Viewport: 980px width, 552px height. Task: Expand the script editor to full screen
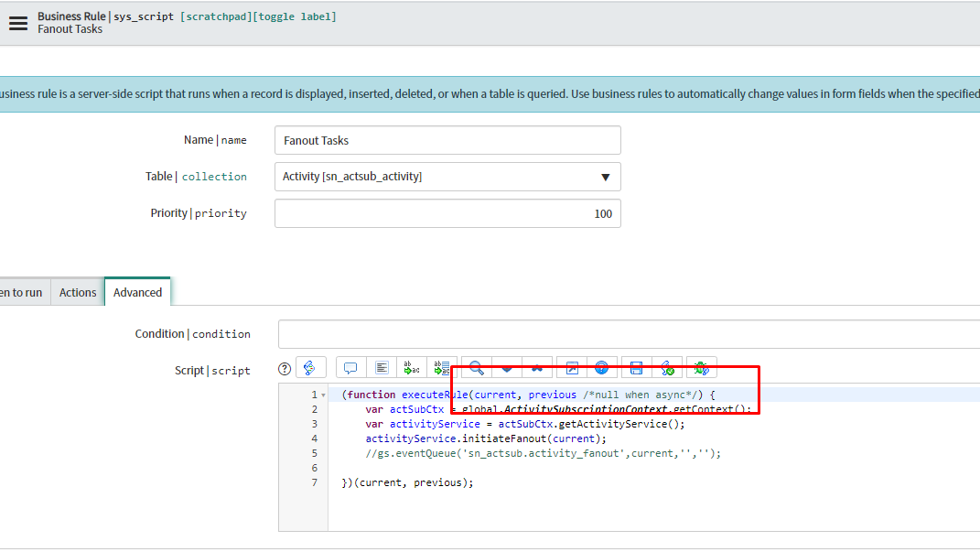(572, 367)
